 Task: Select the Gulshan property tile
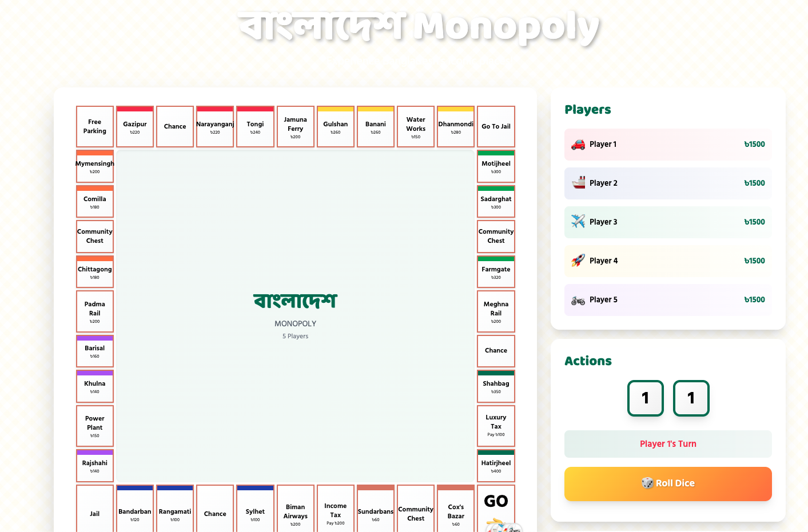coord(335,127)
